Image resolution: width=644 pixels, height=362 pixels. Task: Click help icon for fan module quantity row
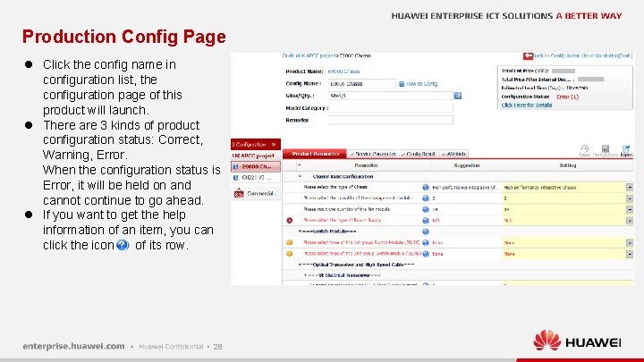point(426,209)
